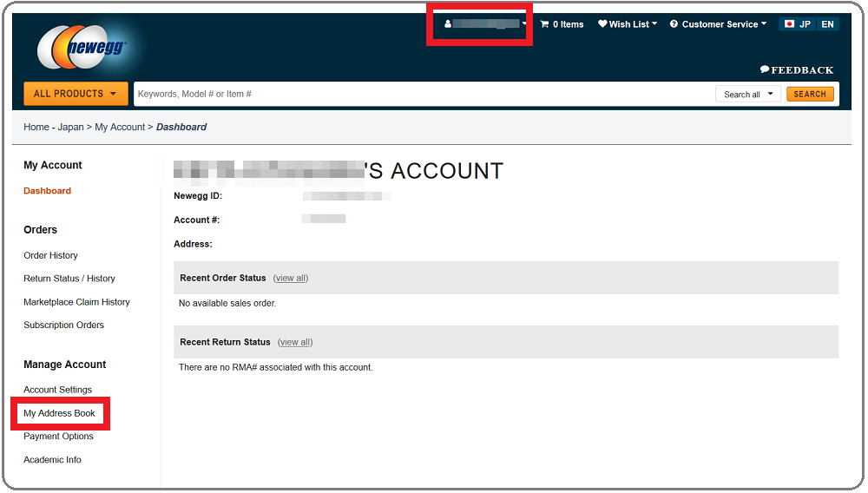Click the 'No available sales order.' text
This screenshot has height=493, width=868.
227,303
